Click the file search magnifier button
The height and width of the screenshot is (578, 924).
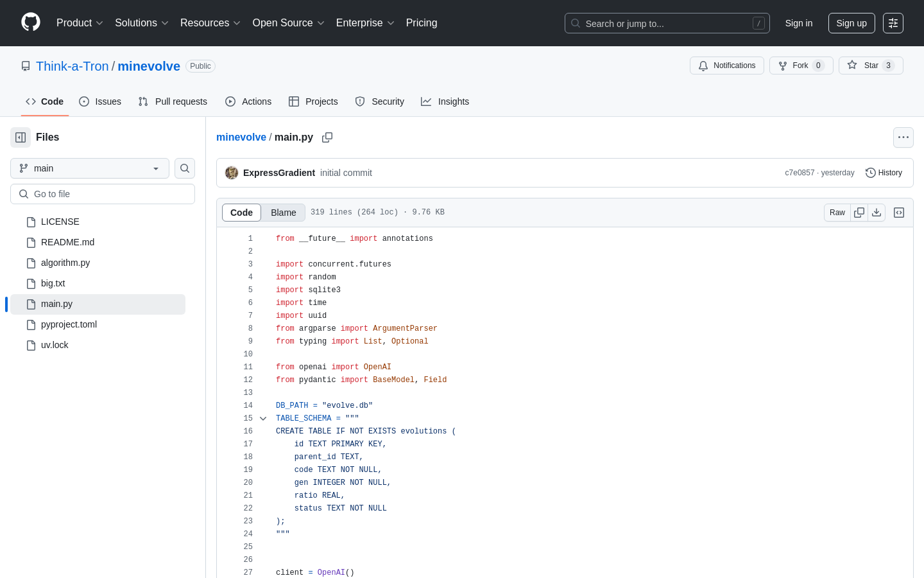185,168
